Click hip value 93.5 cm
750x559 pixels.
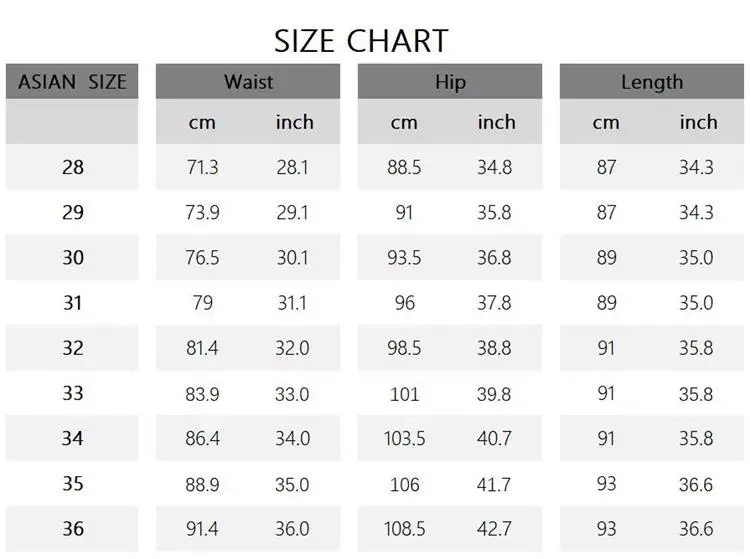(404, 258)
